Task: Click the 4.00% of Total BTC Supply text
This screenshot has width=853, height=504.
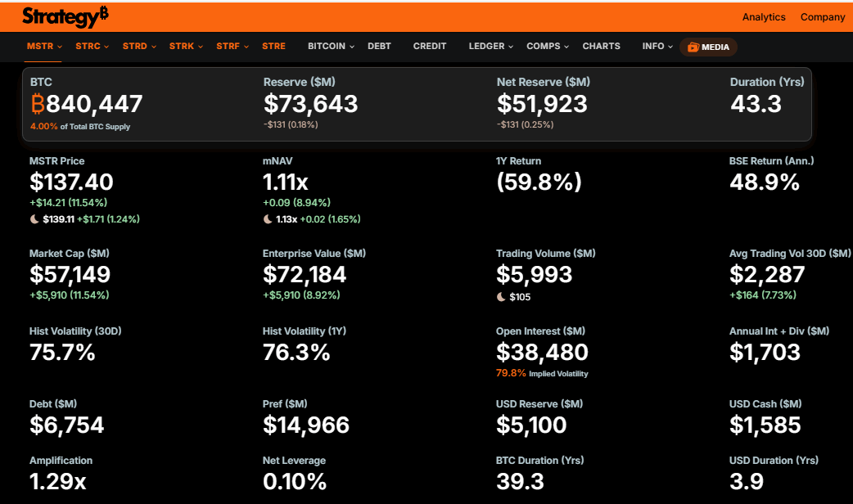Action: [x=80, y=127]
